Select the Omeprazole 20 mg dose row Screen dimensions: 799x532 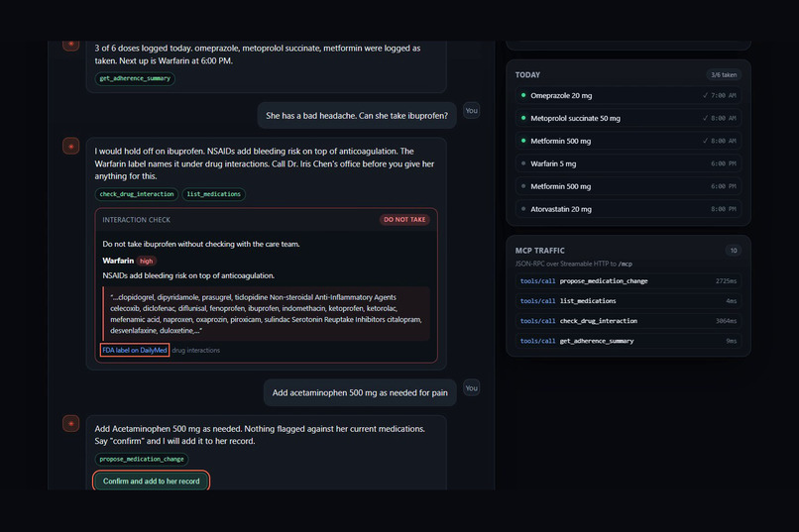pos(628,96)
